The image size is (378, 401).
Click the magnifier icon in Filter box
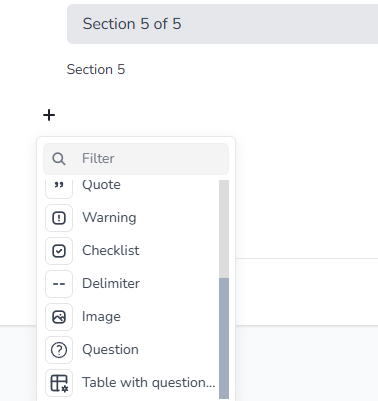(x=59, y=159)
